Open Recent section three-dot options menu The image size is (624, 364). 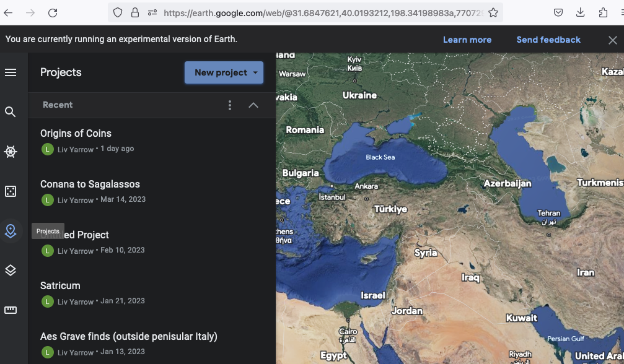pyautogui.click(x=230, y=105)
